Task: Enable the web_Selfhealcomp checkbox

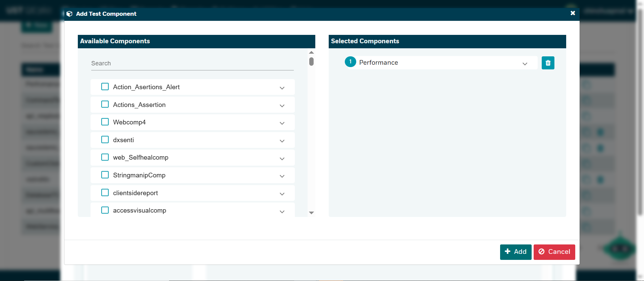Action: (x=105, y=157)
